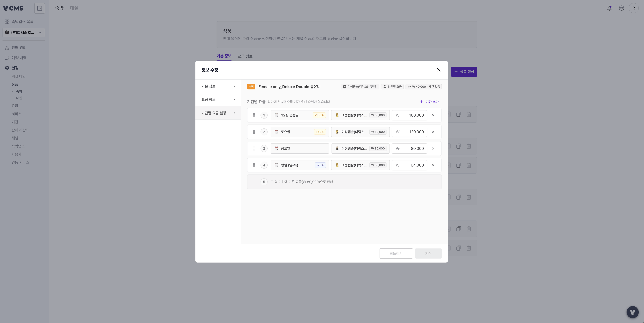644x323 pixels.
Task: Open 객실 타입 in settings sidebar
Action: click(x=19, y=77)
